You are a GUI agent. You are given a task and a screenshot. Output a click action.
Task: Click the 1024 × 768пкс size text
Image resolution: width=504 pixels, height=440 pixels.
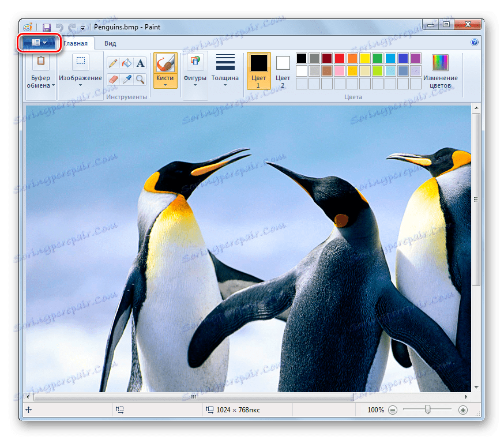click(238, 410)
